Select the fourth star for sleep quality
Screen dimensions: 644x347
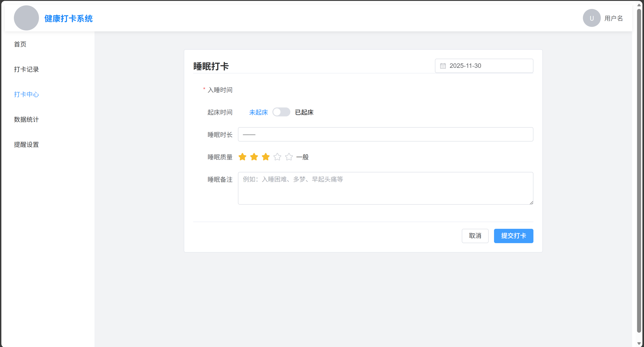pos(277,157)
